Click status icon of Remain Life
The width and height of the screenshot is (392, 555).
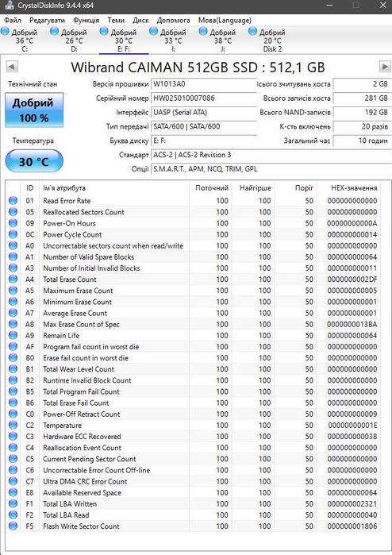(13, 335)
